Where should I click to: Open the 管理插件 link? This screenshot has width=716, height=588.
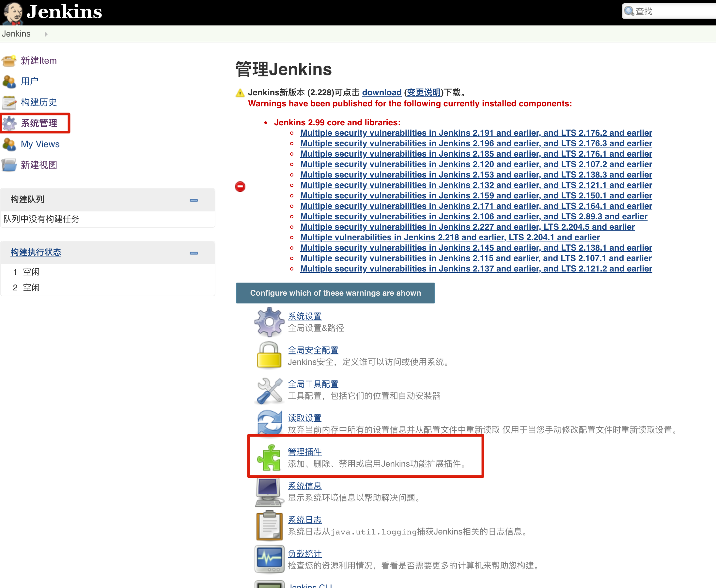[x=304, y=452]
